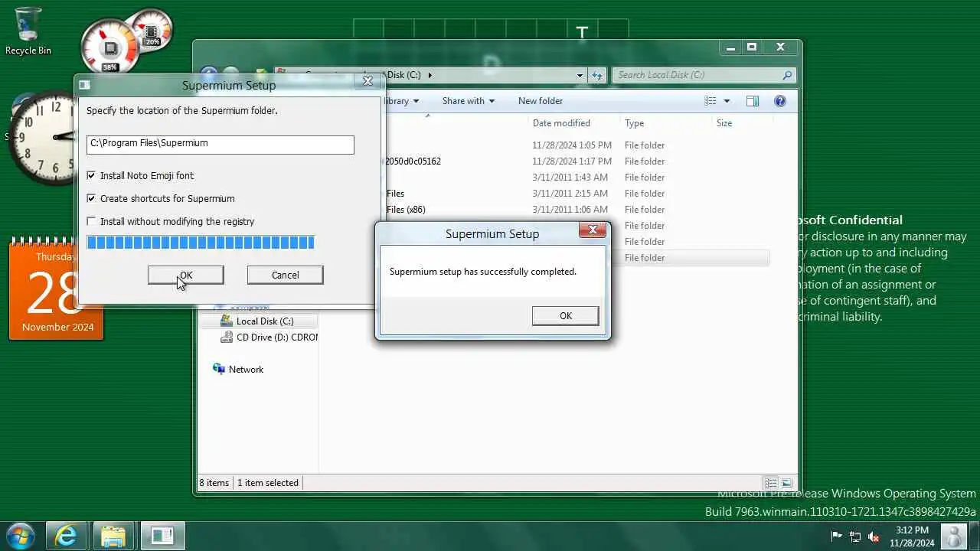Sort by the Date modified column

point(561,123)
